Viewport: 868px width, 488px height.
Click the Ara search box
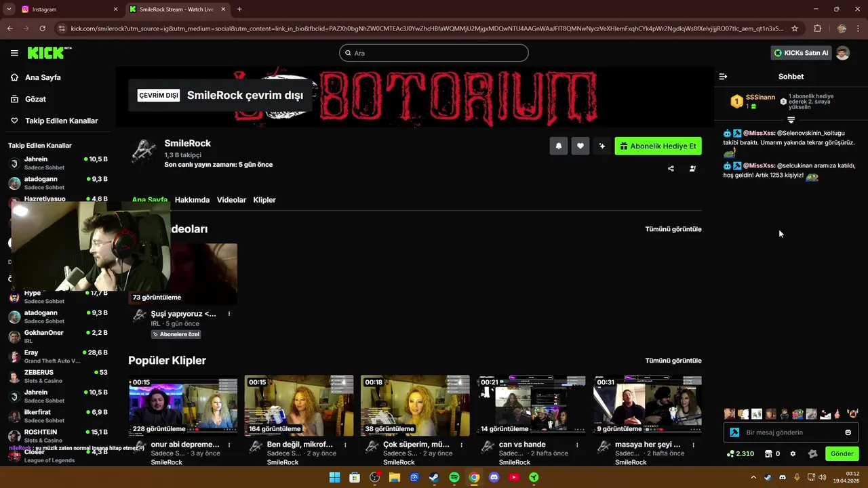click(434, 53)
